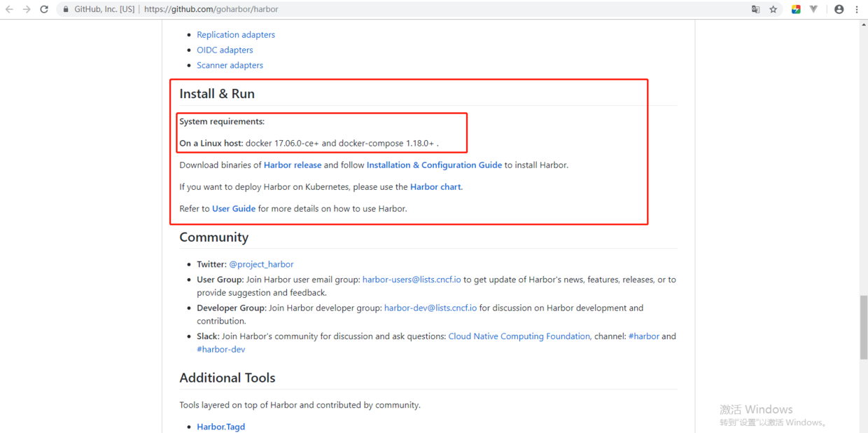Open the Harbor chart link

[x=435, y=187]
